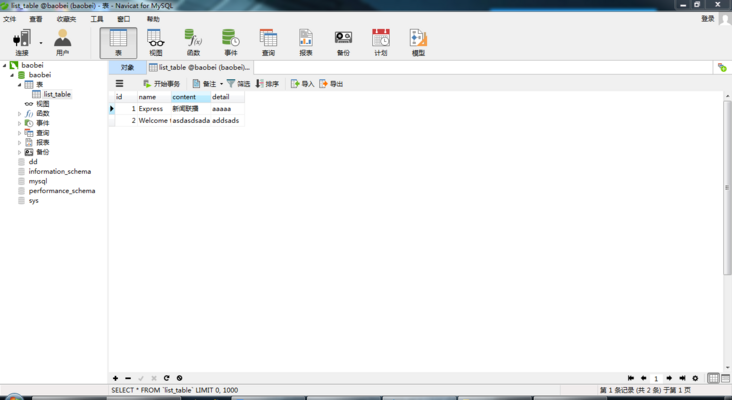The width and height of the screenshot is (732, 400).
Task: Open the 函数 function toolbar icon
Action: coord(193,42)
